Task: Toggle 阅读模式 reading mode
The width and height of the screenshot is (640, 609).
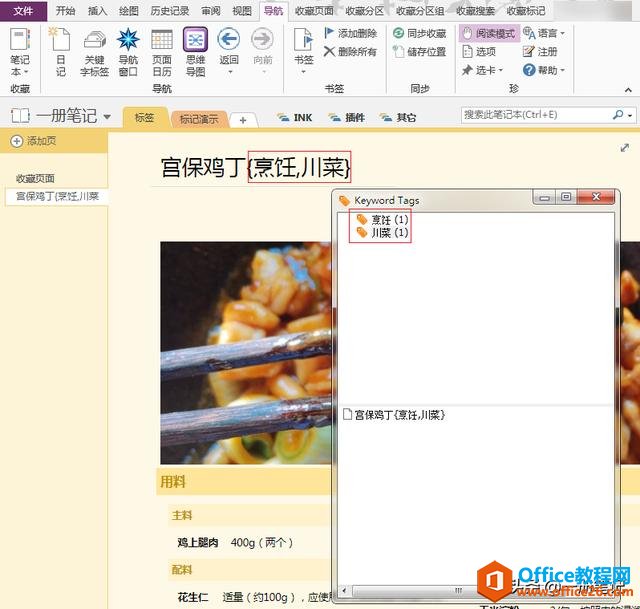Action: (x=488, y=33)
